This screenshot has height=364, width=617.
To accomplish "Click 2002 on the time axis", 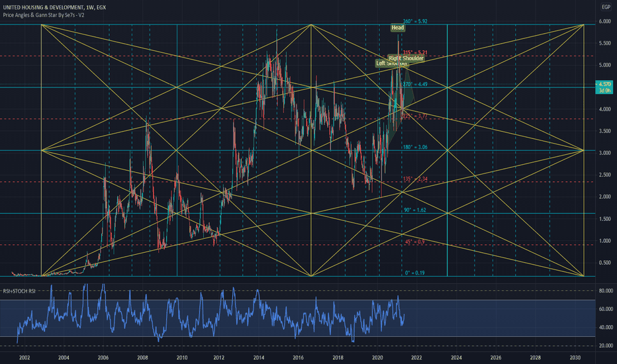I will coord(24,357).
